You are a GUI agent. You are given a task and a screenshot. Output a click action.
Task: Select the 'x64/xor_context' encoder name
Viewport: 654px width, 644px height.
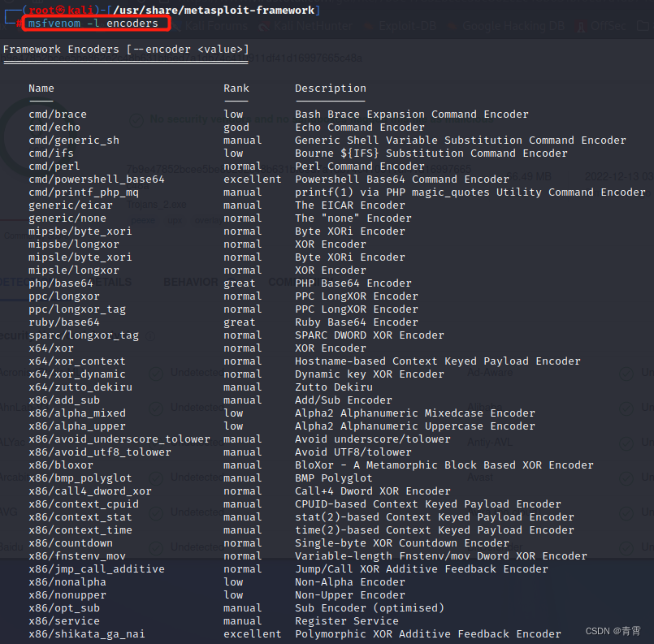pos(76,361)
